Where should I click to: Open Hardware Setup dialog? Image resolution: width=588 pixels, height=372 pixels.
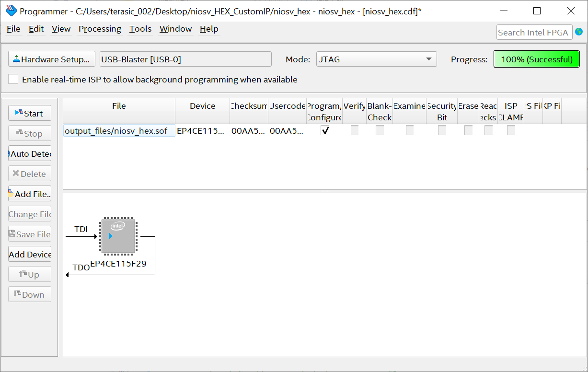(x=52, y=59)
